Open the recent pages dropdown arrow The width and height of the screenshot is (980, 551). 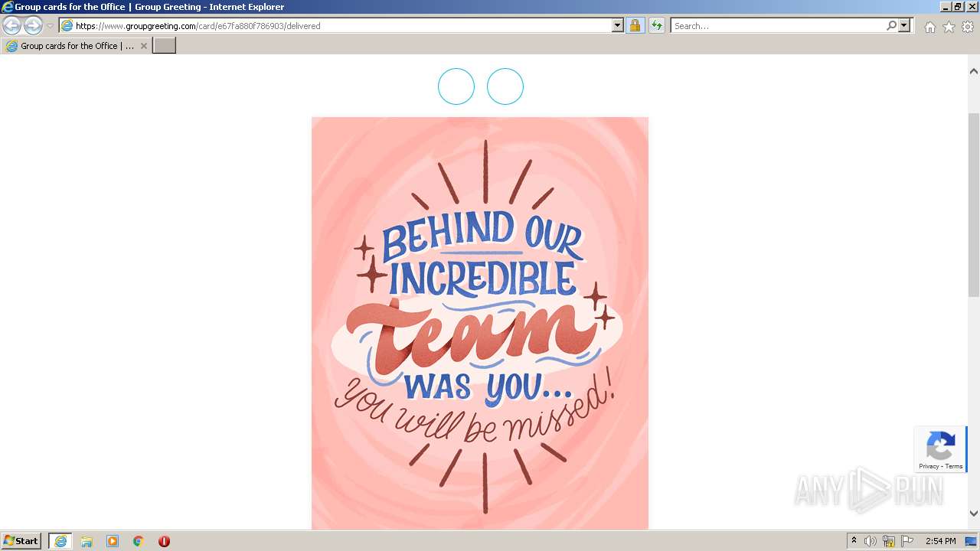pos(50,26)
